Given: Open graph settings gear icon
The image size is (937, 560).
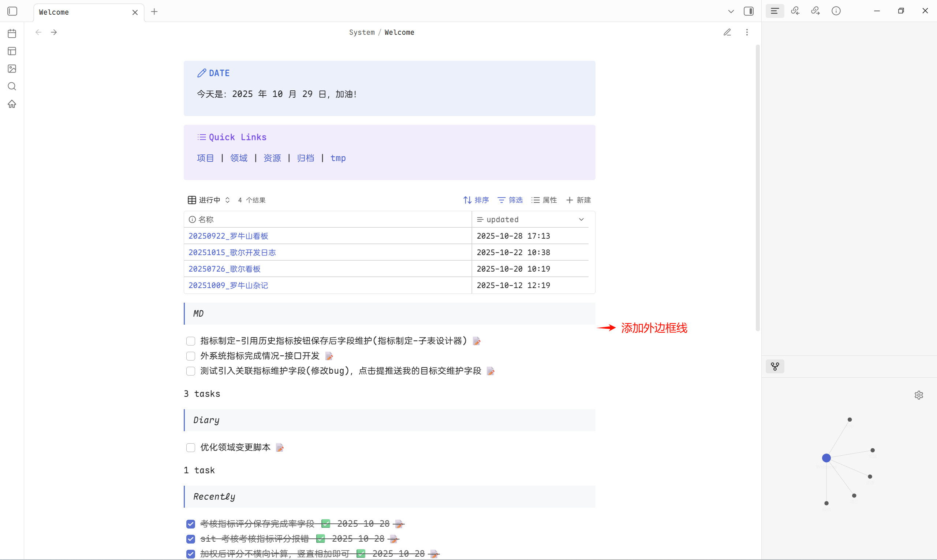Looking at the screenshot, I should coord(918,395).
